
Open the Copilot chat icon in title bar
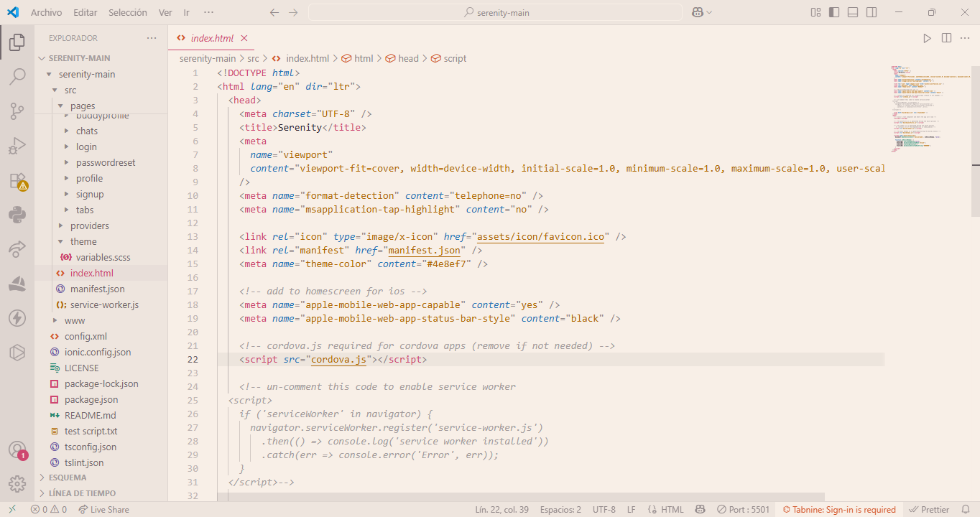pos(697,12)
